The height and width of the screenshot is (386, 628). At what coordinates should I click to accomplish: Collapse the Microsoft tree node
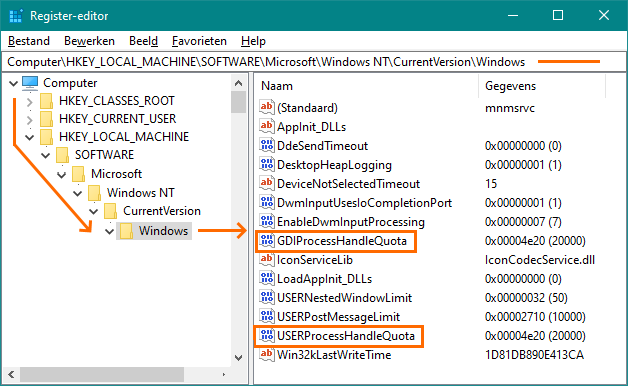pos(62,175)
